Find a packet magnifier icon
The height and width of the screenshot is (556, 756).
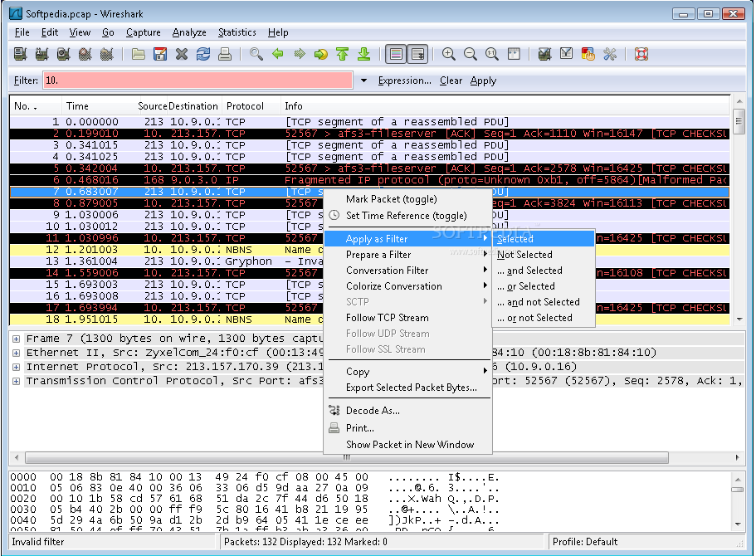coord(256,54)
